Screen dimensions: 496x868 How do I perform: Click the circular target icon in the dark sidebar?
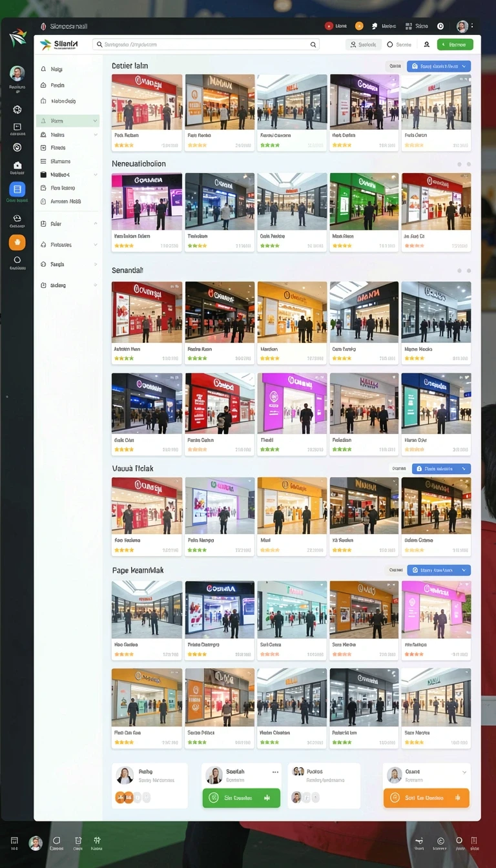(x=17, y=147)
